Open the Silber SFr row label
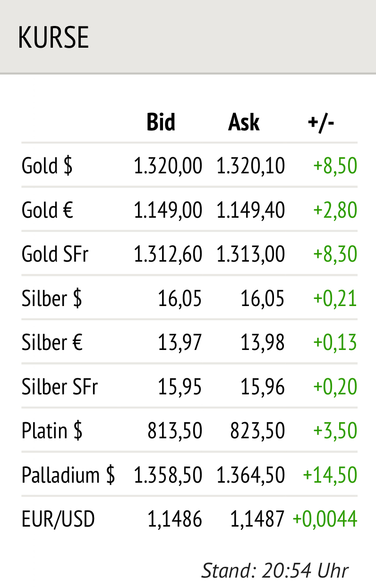Image resolution: width=376 pixels, height=588 pixels. [x=60, y=387]
